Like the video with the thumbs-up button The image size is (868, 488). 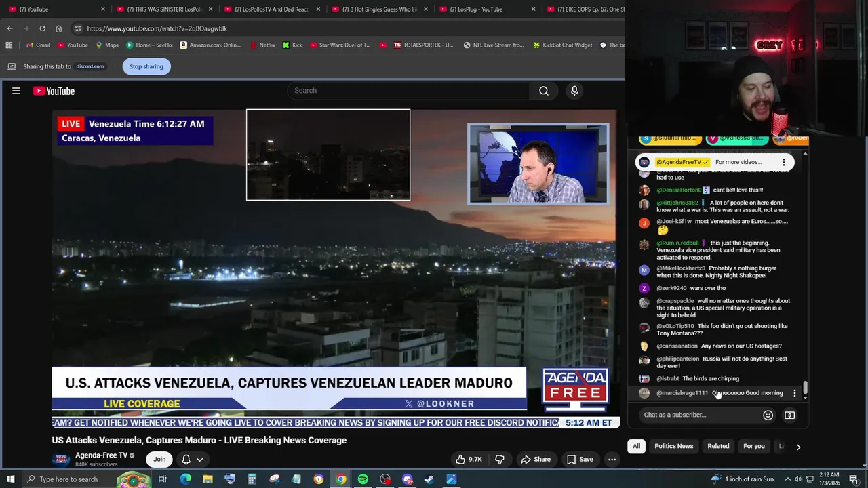pos(469,460)
